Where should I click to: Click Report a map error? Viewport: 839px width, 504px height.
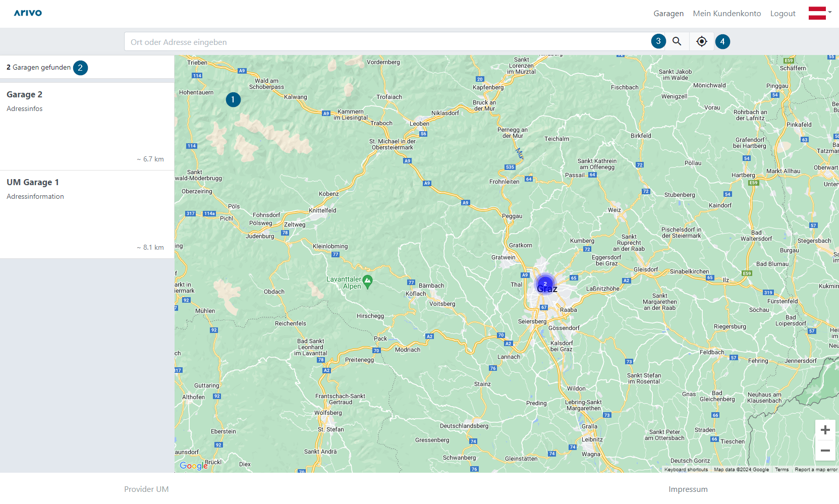[816, 470]
